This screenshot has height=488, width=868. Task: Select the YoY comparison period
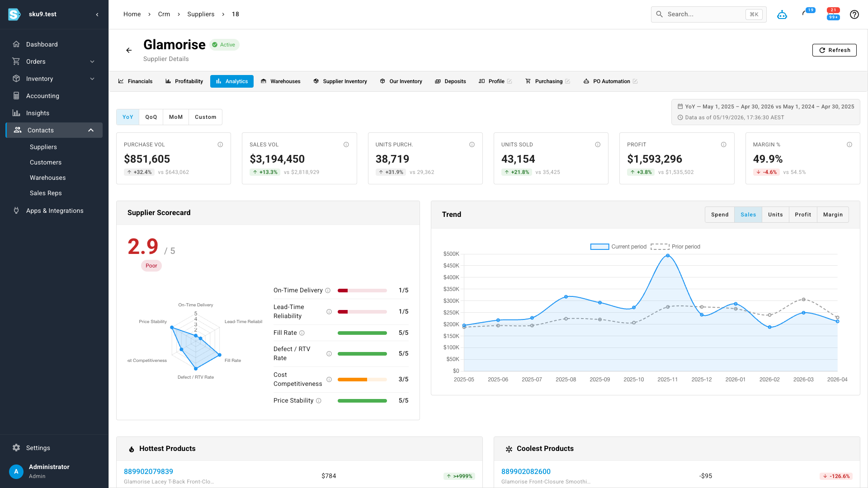128,117
